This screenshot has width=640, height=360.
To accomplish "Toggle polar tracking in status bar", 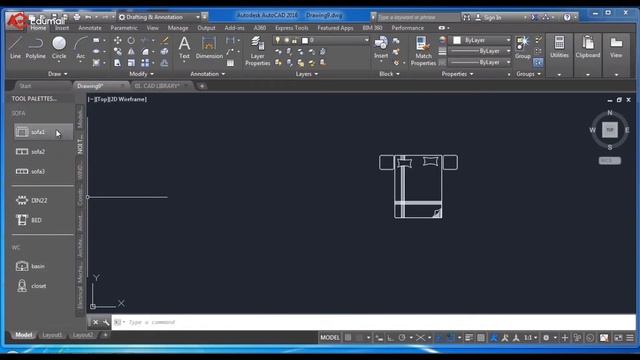I will point(402,338).
